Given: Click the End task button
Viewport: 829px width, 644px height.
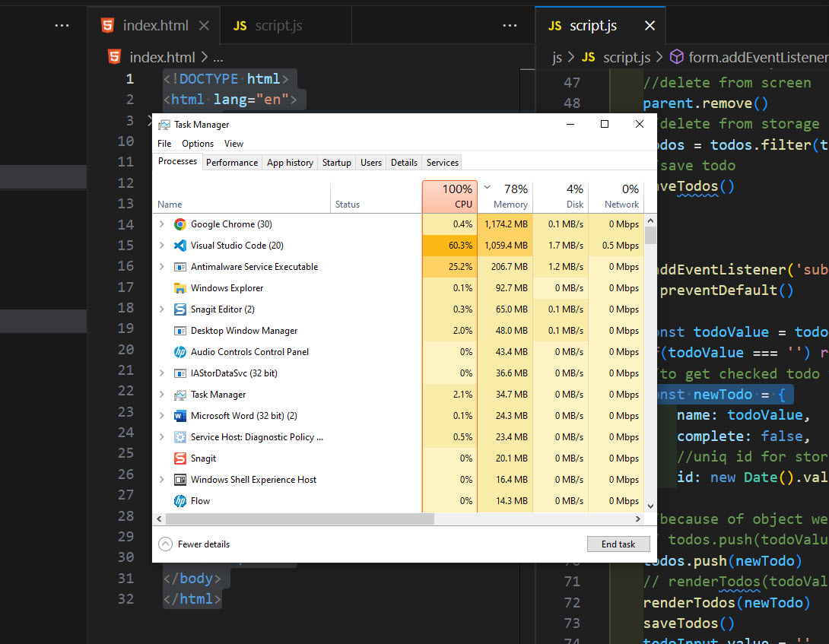Looking at the screenshot, I should click(x=618, y=544).
